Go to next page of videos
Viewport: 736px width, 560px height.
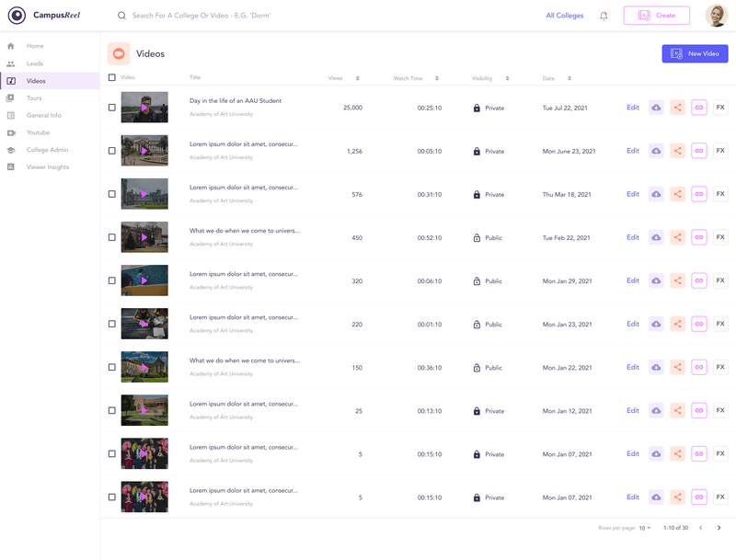click(719, 528)
